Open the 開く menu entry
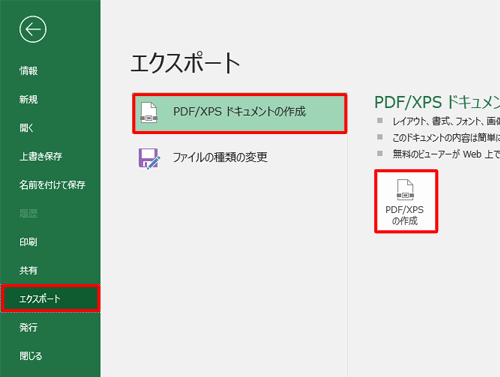500x377 pixels. (x=26, y=128)
